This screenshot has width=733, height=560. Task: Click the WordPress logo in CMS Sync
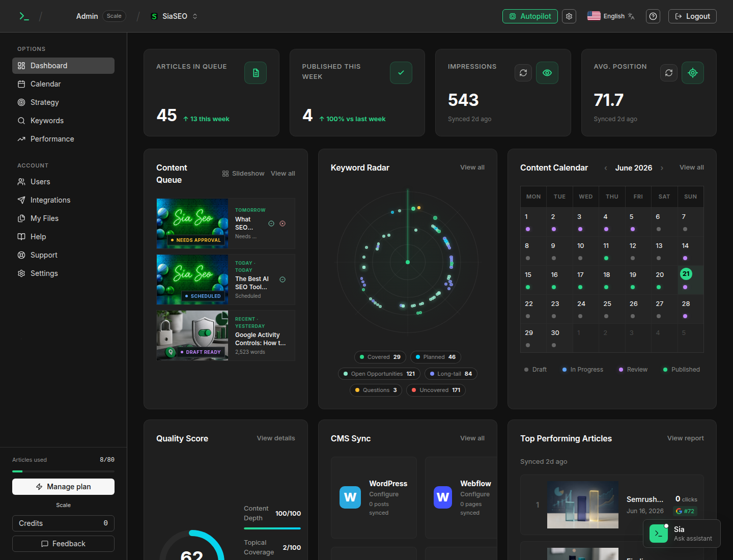point(350,497)
